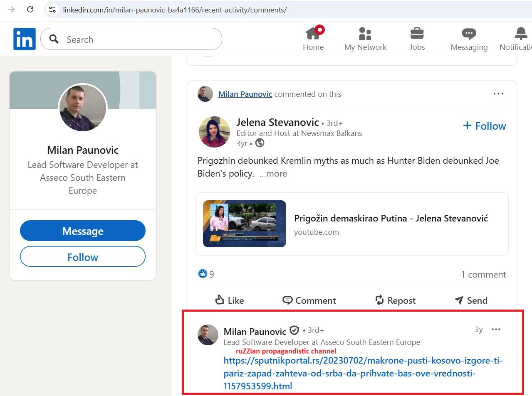Click the search magnifier icon
Screen dimensions: 532x396
(x=54, y=39)
